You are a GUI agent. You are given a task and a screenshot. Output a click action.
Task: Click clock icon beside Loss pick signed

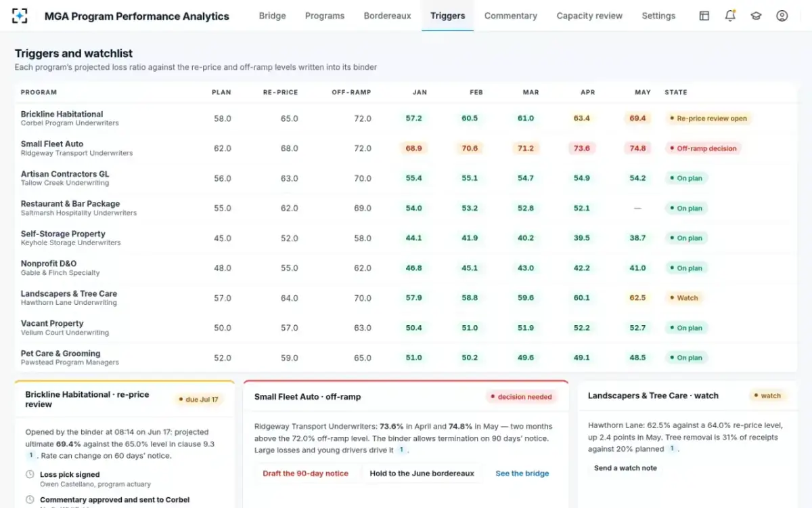pos(30,475)
